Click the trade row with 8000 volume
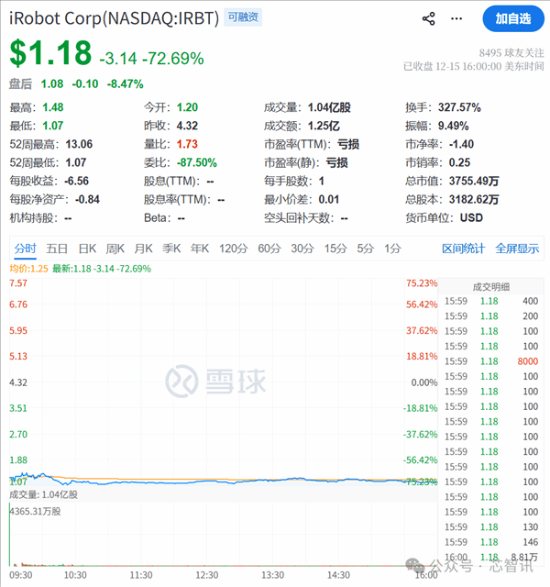This screenshot has width=550, height=587. click(x=491, y=361)
